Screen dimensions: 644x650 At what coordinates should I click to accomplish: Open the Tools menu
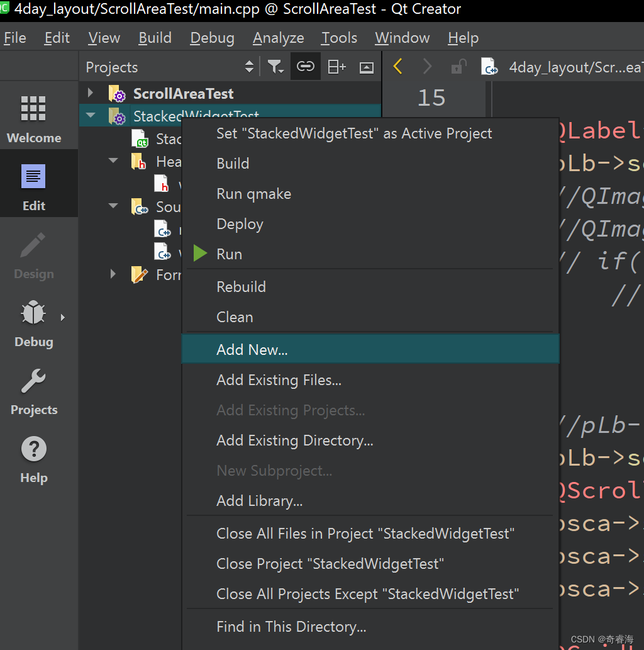click(x=339, y=38)
